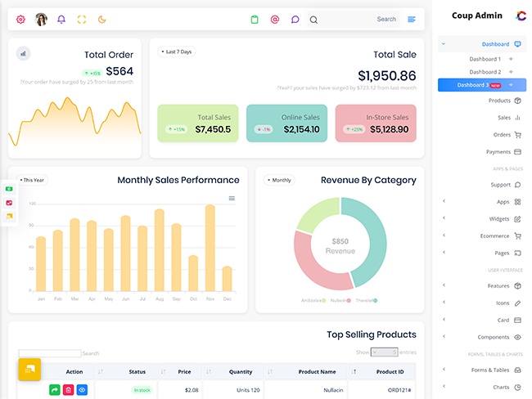
Task: Open the settings gear in top bar
Action: [x=20, y=19]
